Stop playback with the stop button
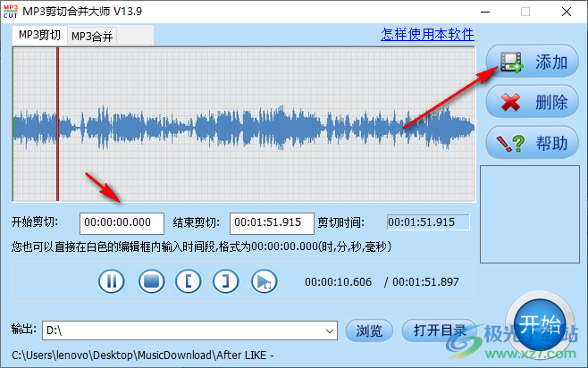This screenshot has width=588, height=368. point(152,281)
